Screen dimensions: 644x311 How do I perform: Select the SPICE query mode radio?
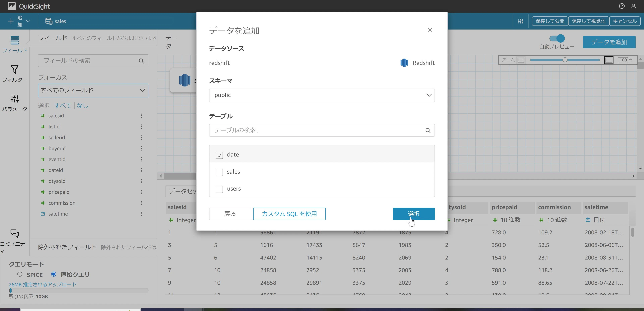[20, 274]
